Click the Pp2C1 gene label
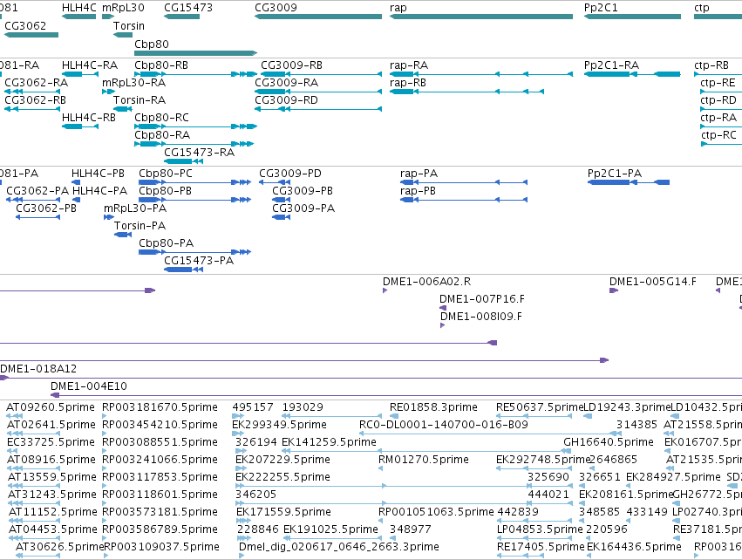The height and width of the screenshot is (560, 742). point(601,8)
